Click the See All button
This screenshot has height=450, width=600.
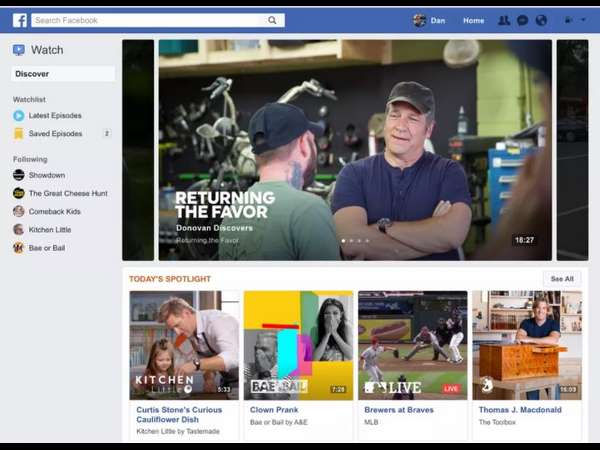coord(562,279)
